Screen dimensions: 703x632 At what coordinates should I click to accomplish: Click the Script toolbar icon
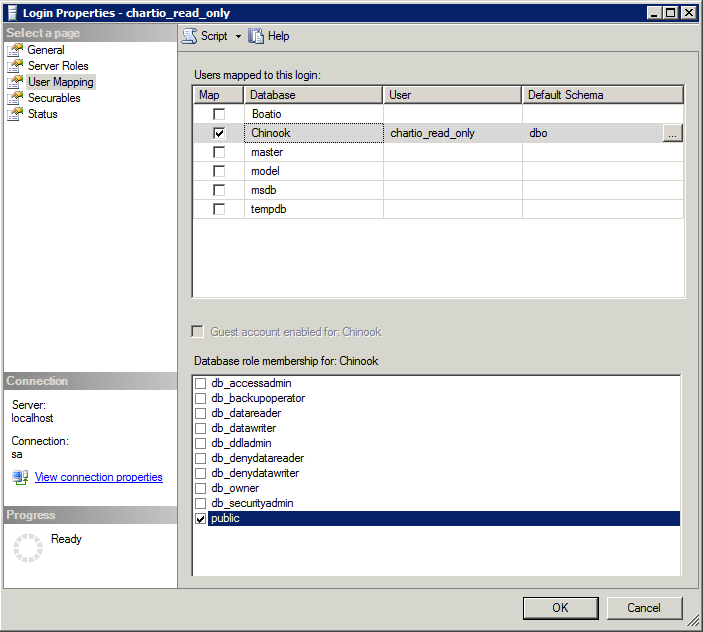click(x=189, y=36)
